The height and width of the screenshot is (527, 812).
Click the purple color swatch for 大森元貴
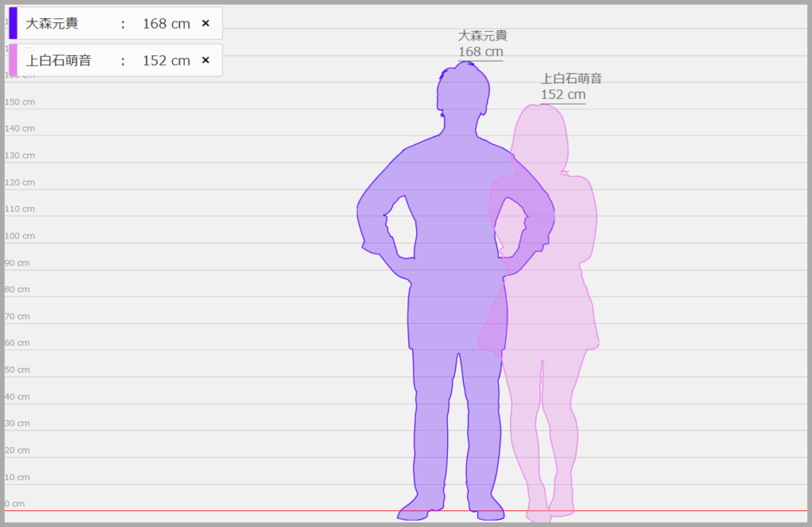coord(13,24)
